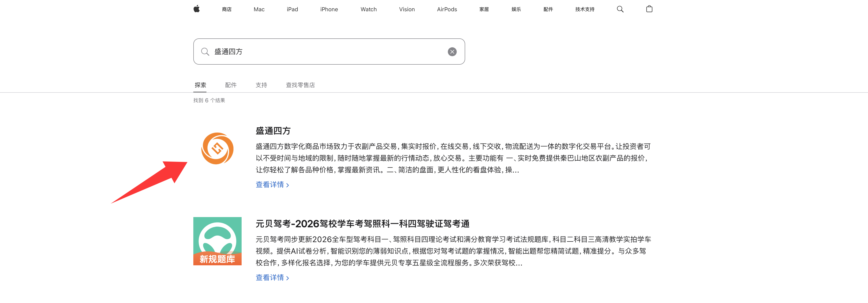The width and height of the screenshot is (868, 303).
Task: Click 查看详情 link for 元贝驾考
Action: click(270, 277)
